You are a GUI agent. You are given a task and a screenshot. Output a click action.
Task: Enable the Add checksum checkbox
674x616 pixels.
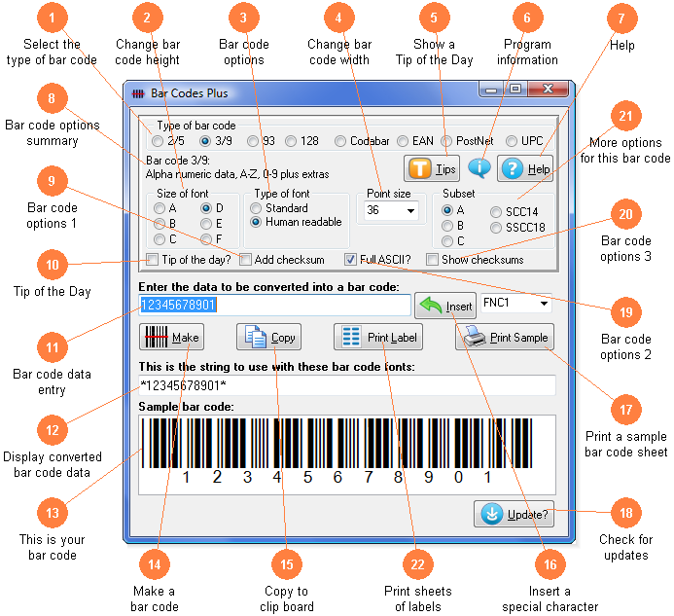tap(245, 260)
